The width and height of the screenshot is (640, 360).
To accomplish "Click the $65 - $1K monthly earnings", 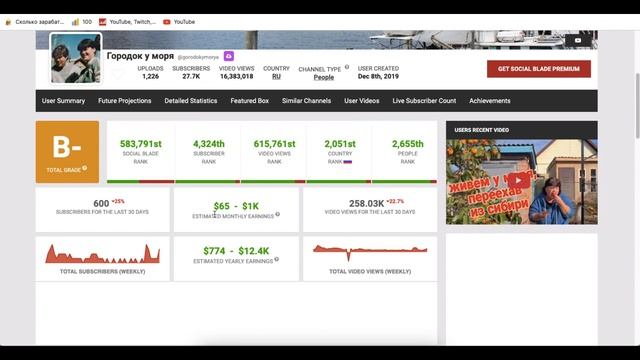I will tap(236, 206).
